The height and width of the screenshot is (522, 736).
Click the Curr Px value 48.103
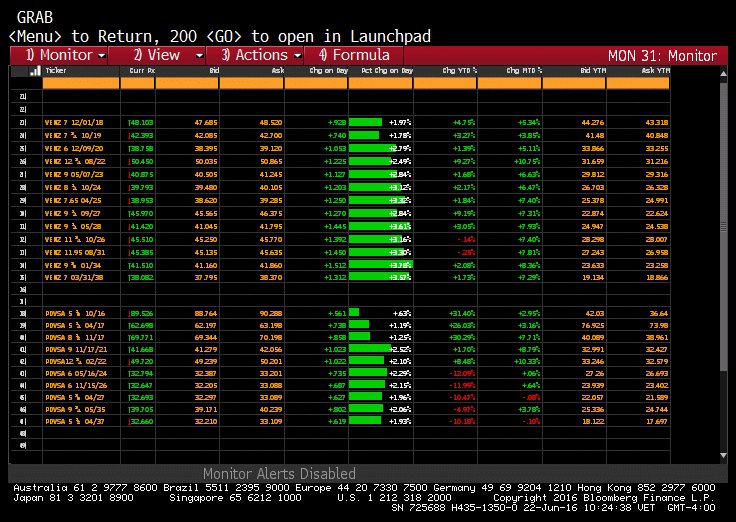point(141,123)
